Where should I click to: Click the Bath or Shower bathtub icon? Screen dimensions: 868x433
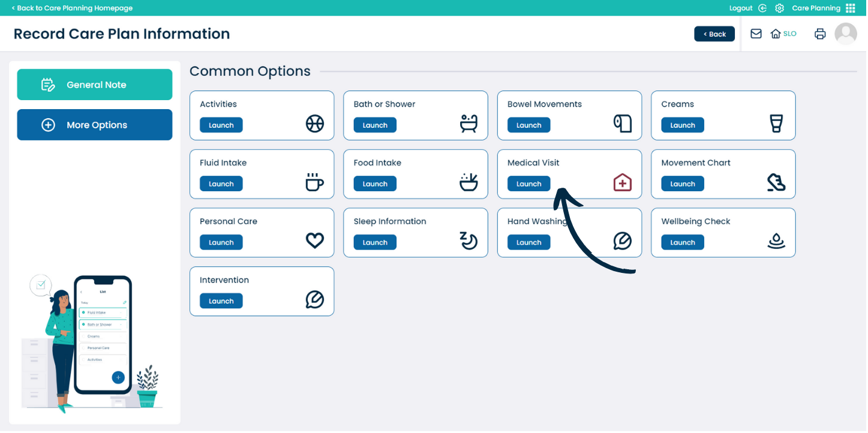point(468,124)
